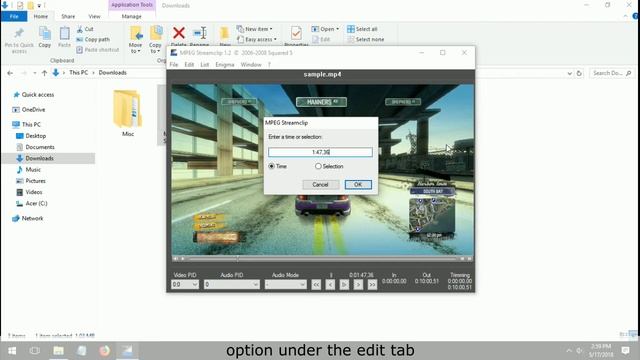
Task: Switch to the View ribbon tab
Action: click(x=94, y=16)
